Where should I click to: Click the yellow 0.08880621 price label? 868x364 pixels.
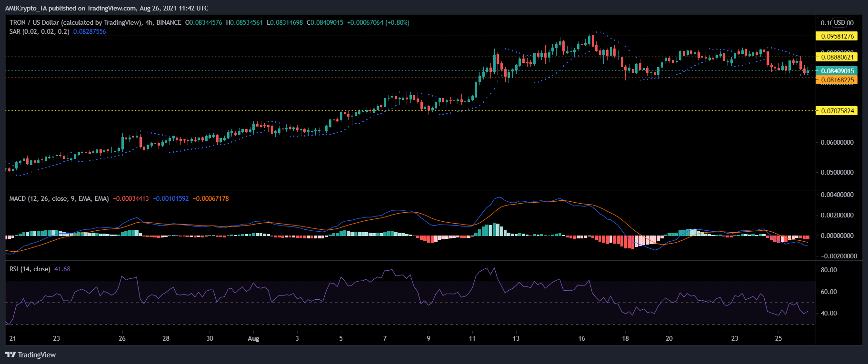click(838, 57)
